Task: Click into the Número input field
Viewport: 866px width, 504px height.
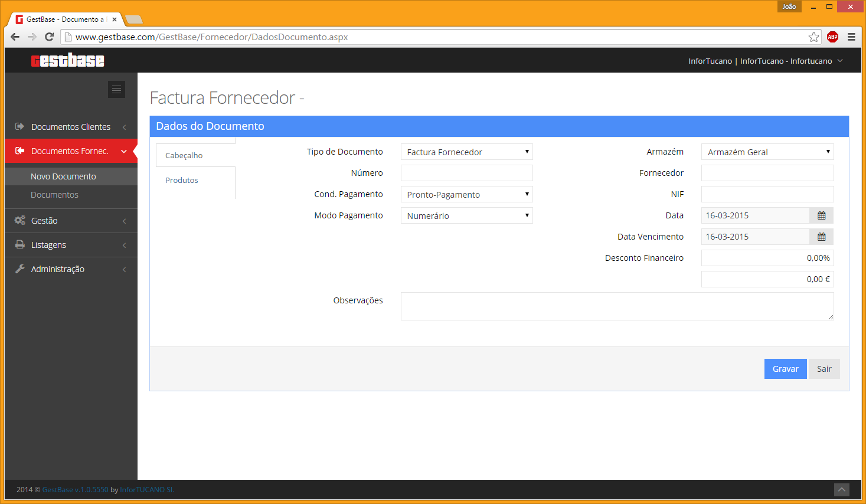Action: 466,173
